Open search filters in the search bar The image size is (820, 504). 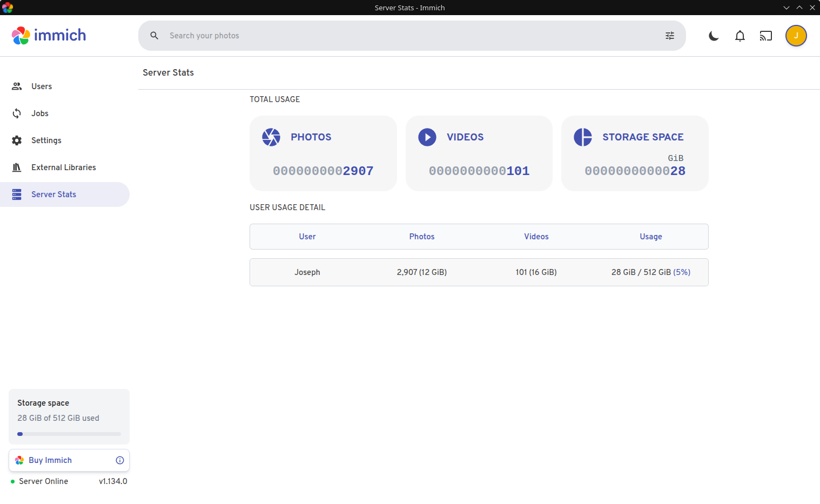pyautogui.click(x=670, y=35)
